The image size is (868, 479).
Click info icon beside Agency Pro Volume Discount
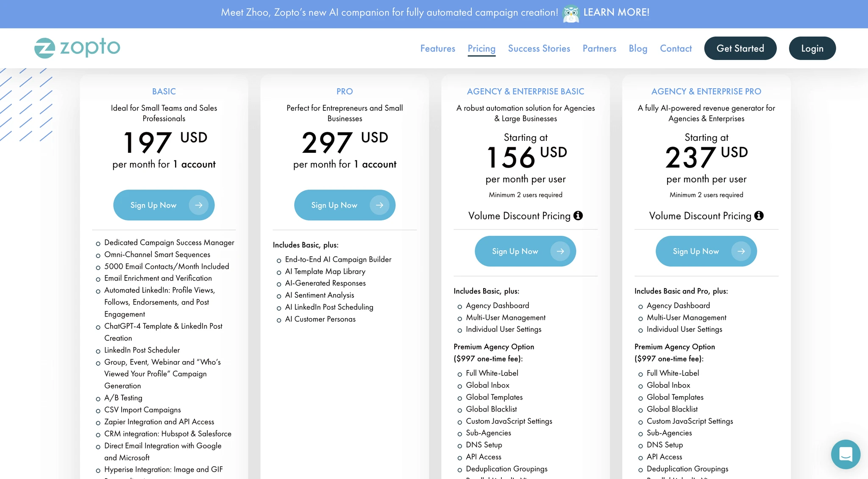click(759, 216)
